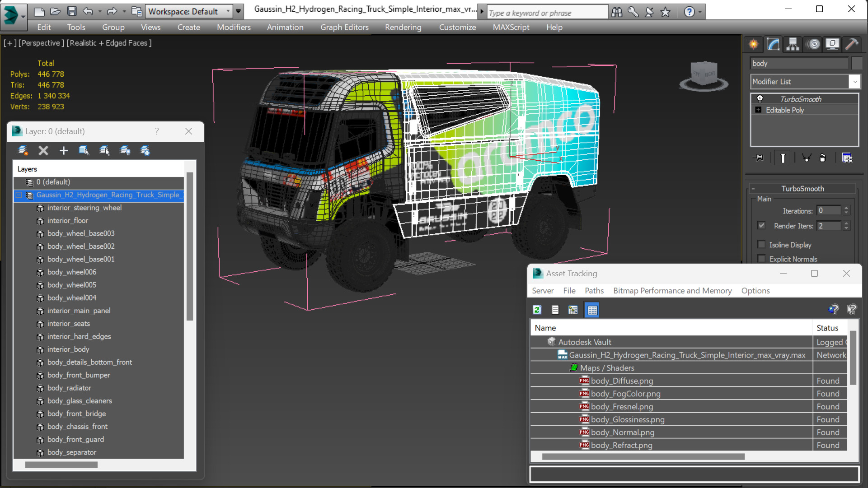Expand the Editable Poly plus sign
Screen dimensions: 868x488
click(x=759, y=110)
